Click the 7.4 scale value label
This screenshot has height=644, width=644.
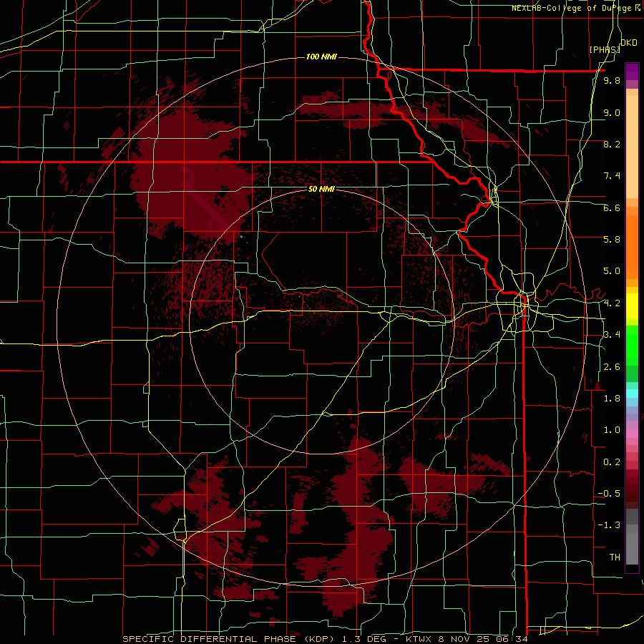(x=612, y=176)
